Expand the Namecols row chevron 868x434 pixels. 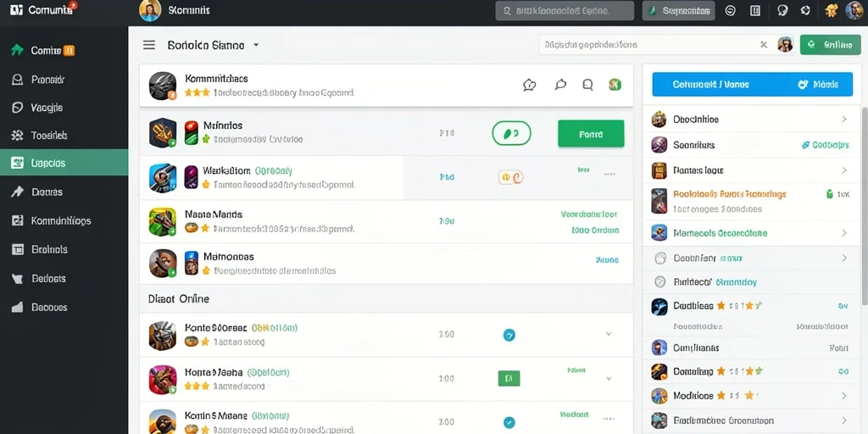click(x=844, y=233)
